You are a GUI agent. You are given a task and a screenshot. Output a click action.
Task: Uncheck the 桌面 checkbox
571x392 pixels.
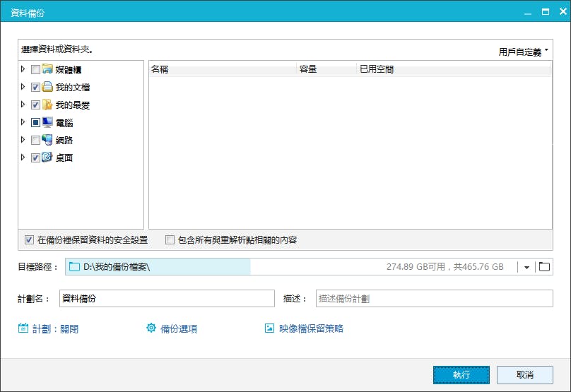(x=35, y=158)
